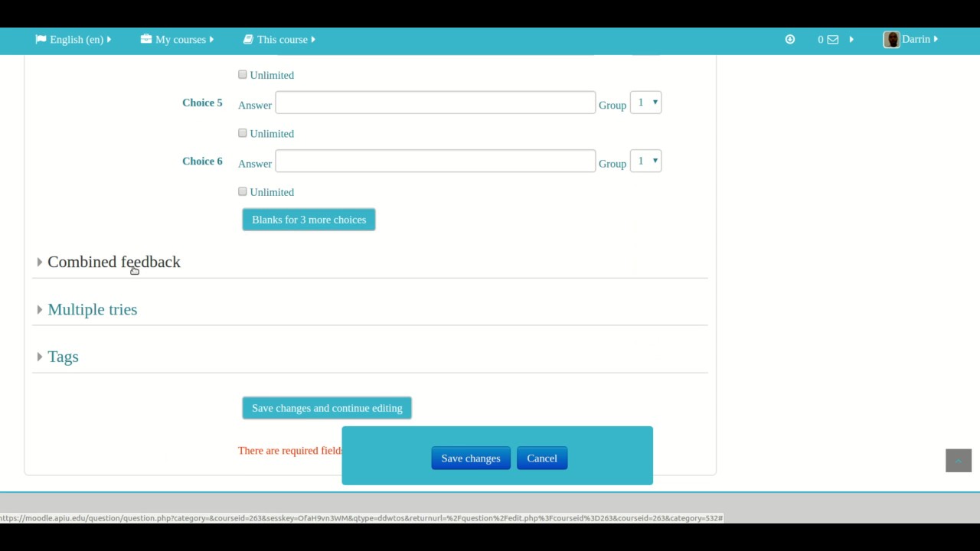This screenshot has height=551, width=980.
Task: Click the circular download icon in header
Action: pyautogui.click(x=790, y=39)
